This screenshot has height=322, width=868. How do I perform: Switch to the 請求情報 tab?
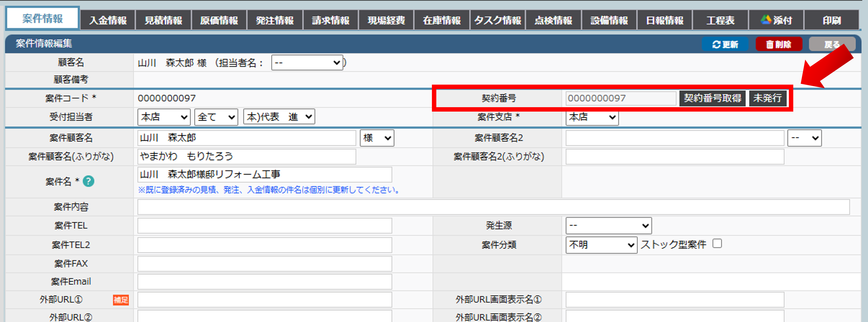[331, 20]
